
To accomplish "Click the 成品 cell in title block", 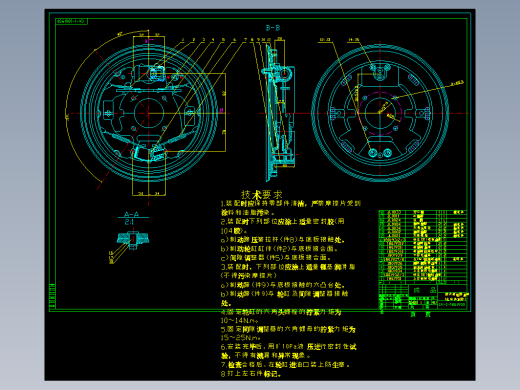I will (x=423, y=290).
